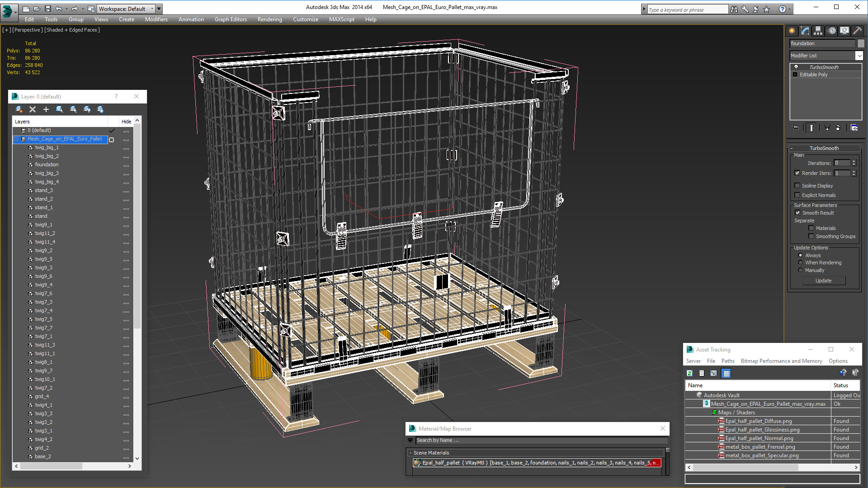
Task: Collapse TurboSmooth rollout header
Action: point(824,148)
